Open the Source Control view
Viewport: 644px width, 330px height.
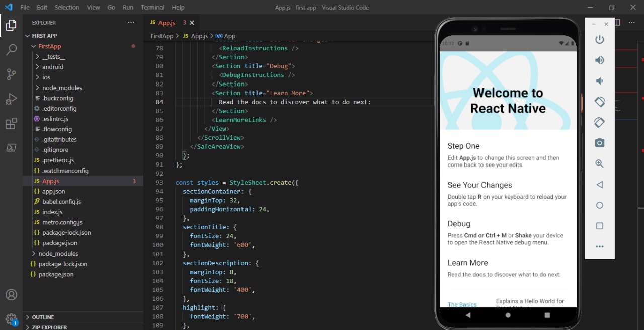pos(11,74)
